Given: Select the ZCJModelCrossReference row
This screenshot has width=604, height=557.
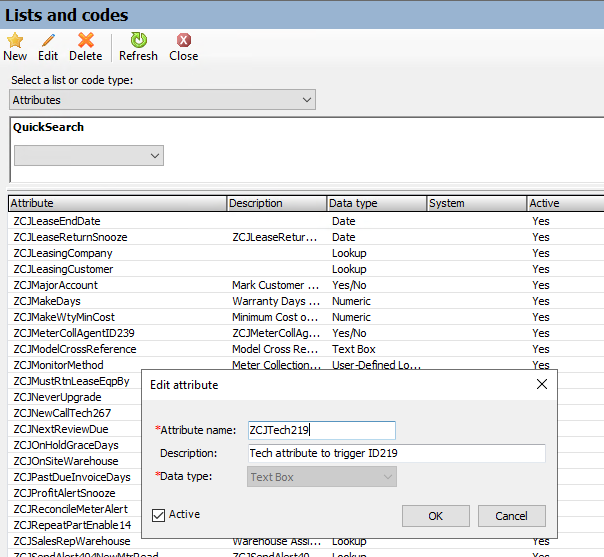Looking at the screenshot, I should point(306,349).
